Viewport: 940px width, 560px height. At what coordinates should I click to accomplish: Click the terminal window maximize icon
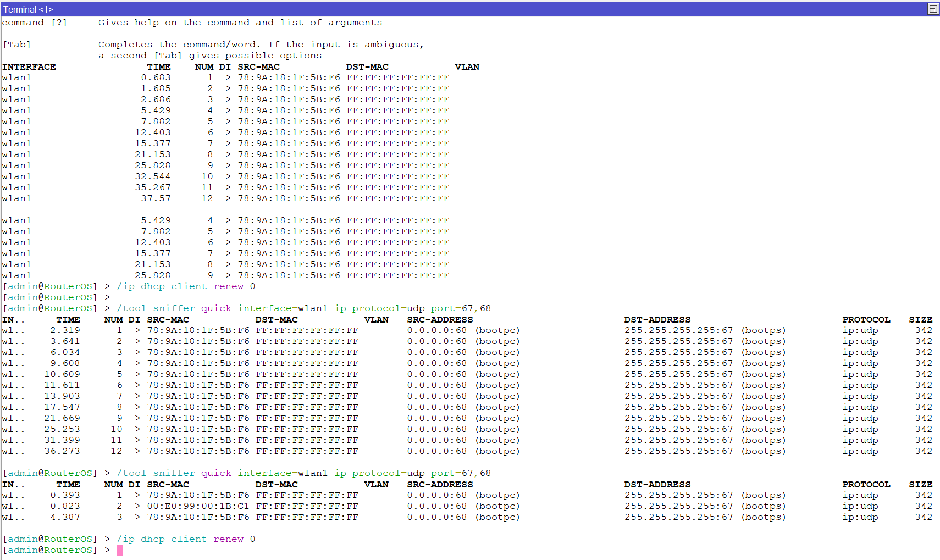[933, 9]
